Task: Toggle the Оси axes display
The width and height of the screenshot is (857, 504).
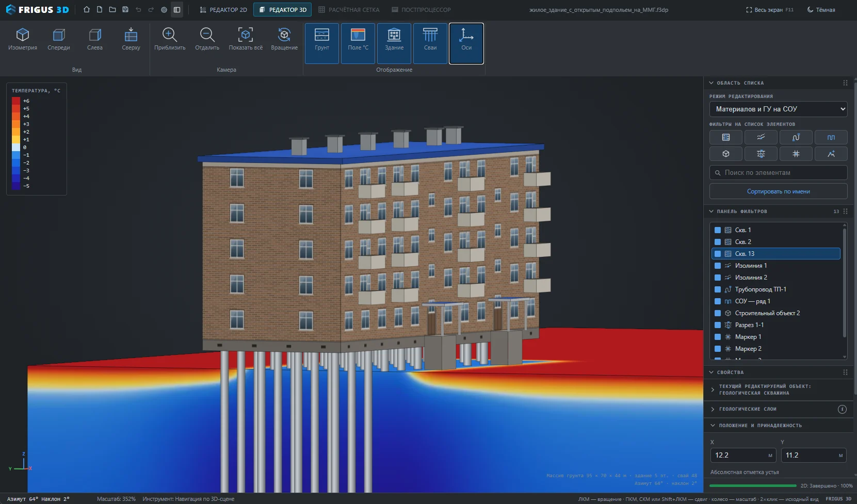Action: click(466, 43)
